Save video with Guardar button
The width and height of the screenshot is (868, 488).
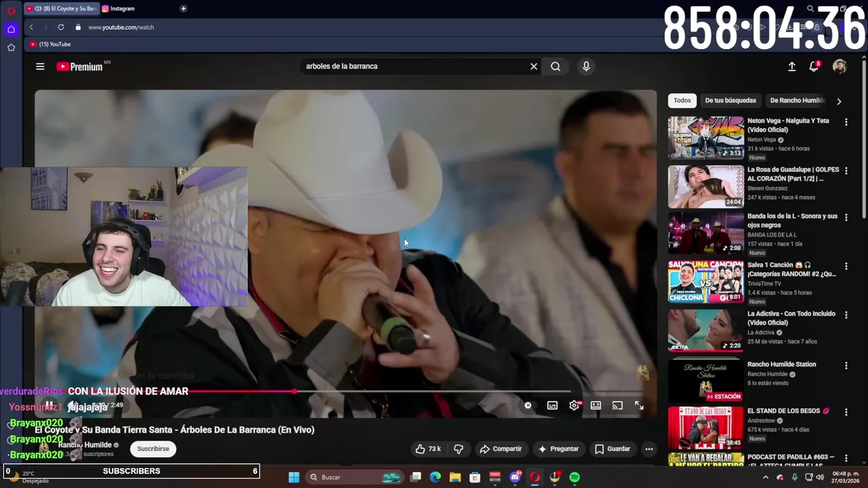point(612,449)
